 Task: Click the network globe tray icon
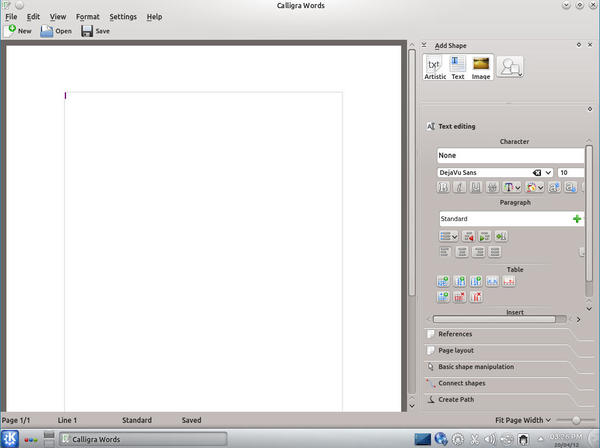441,439
